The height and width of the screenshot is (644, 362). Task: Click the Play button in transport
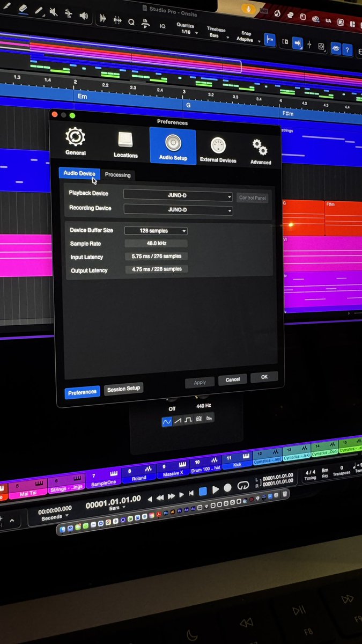216,489
